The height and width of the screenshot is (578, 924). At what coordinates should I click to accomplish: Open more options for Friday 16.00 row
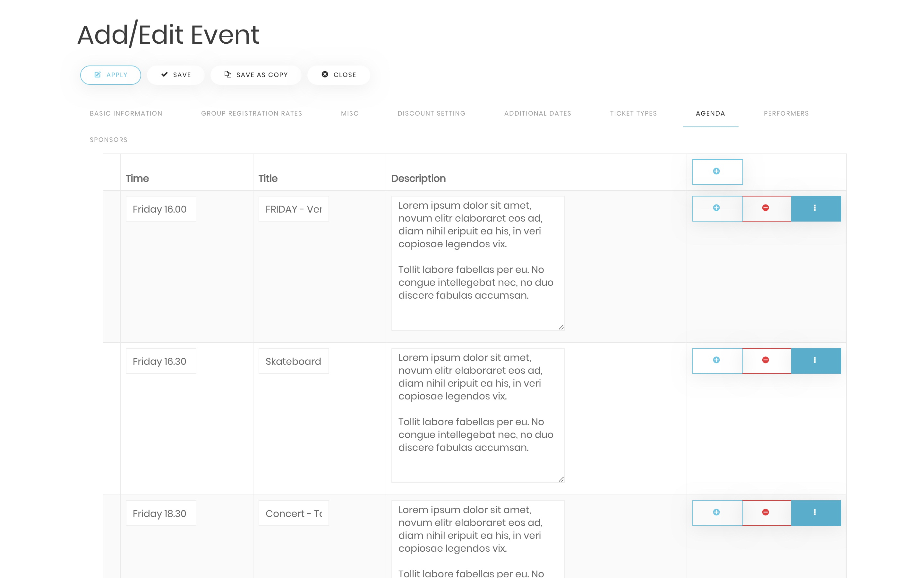(816, 208)
